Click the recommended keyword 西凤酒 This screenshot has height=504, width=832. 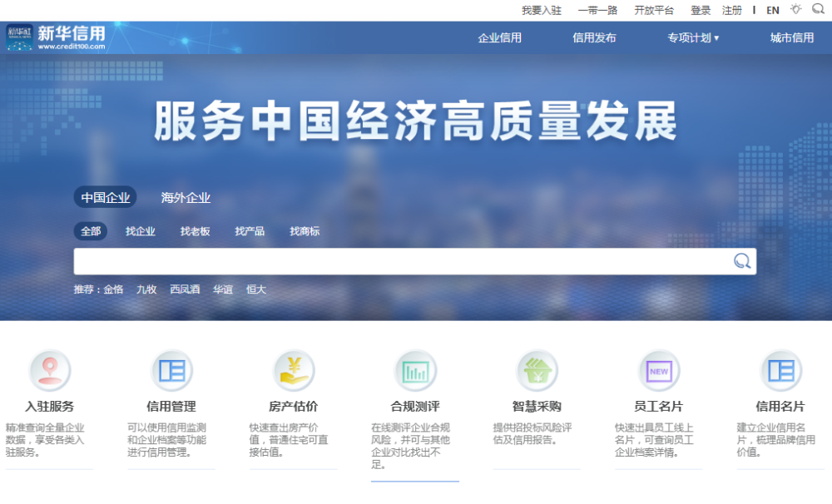coord(185,289)
